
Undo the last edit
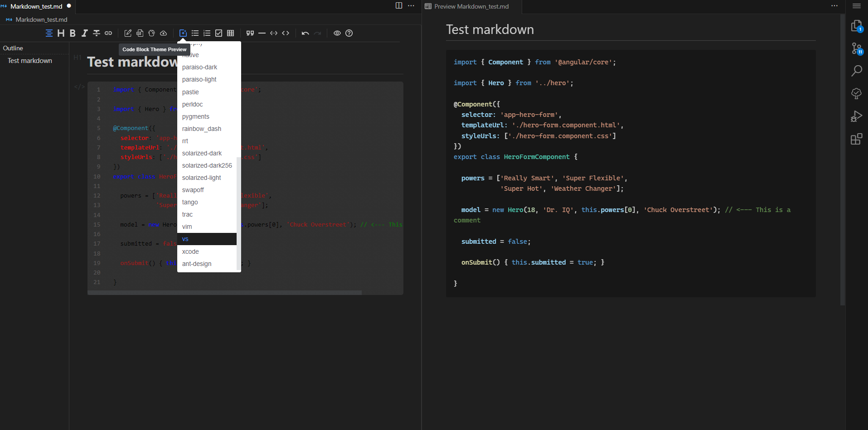click(x=305, y=33)
